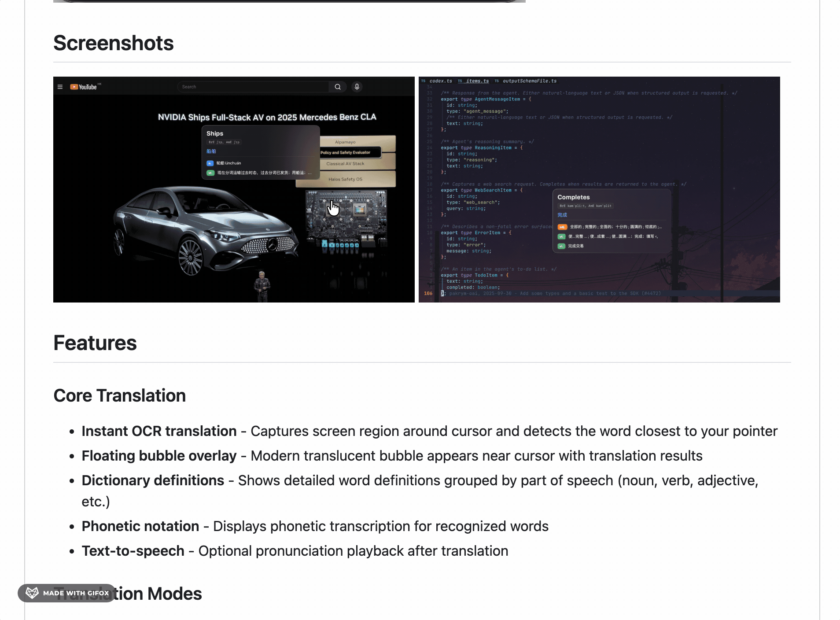The height and width of the screenshot is (620, 840).
Task: Click the blue '完成' translation text
Action: pyautogui.click(x=562, y=215)
